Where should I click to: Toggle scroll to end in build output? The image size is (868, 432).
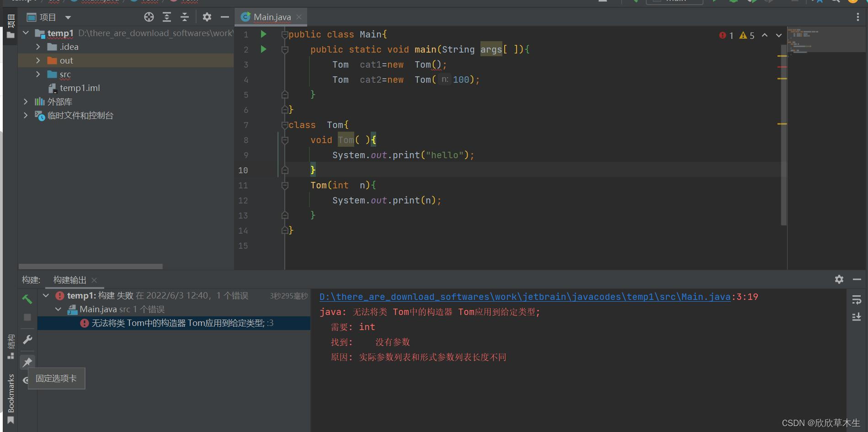(x=857, y=317)
